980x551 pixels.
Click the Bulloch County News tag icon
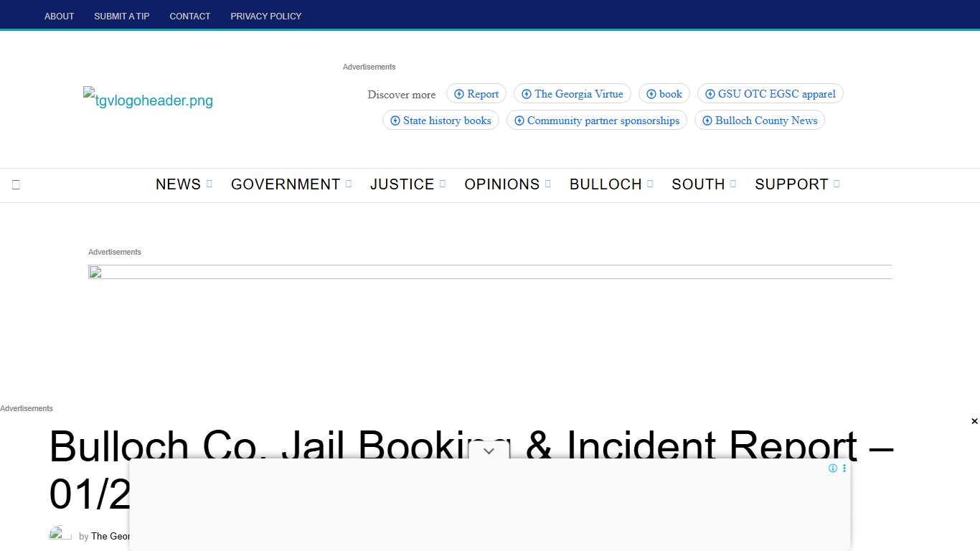click(x=707, y=121)
